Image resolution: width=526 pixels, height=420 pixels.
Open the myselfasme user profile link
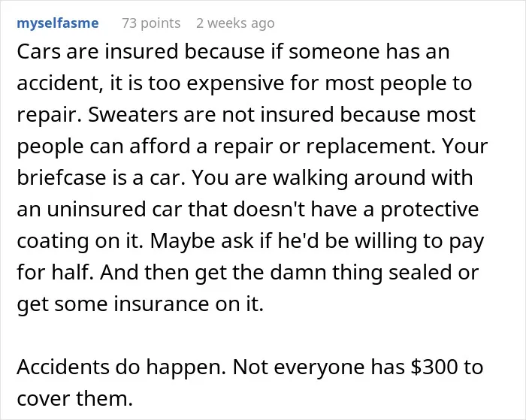pyautogui.click(x=58, y=23)
